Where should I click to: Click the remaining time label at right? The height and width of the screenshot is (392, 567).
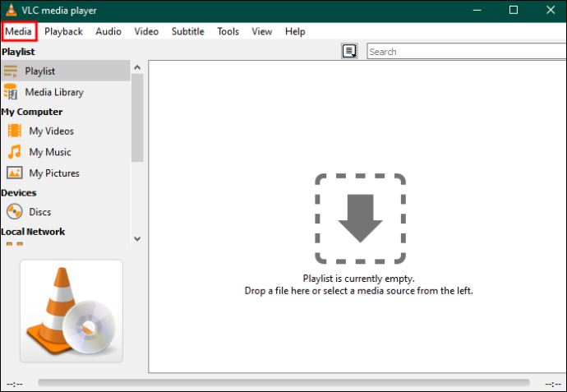tap(553, 384)
